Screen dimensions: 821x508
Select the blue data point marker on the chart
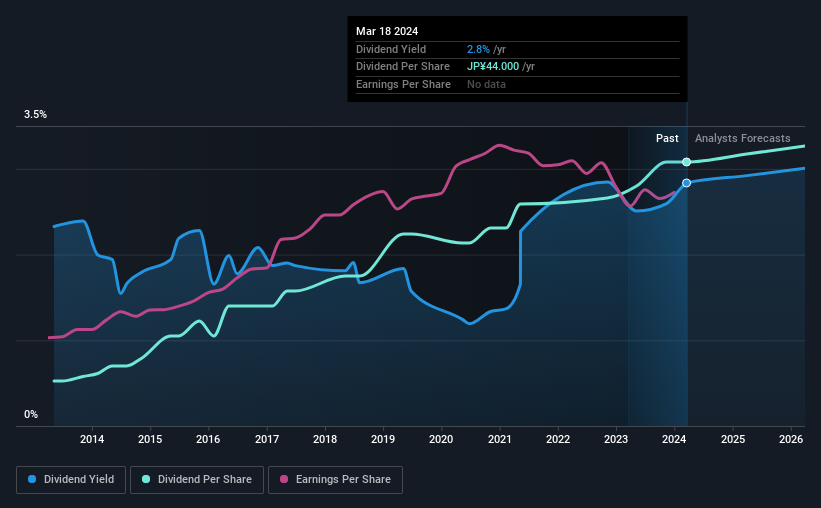pos(686,183)
